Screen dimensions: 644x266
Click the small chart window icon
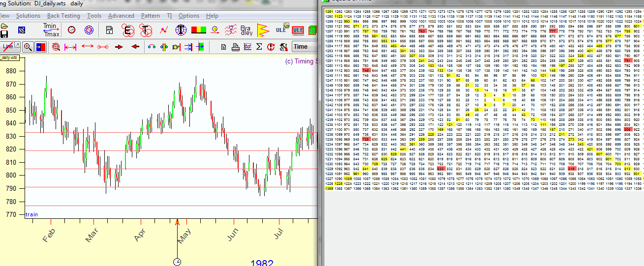pyautogui.click(x=247, y=47)
